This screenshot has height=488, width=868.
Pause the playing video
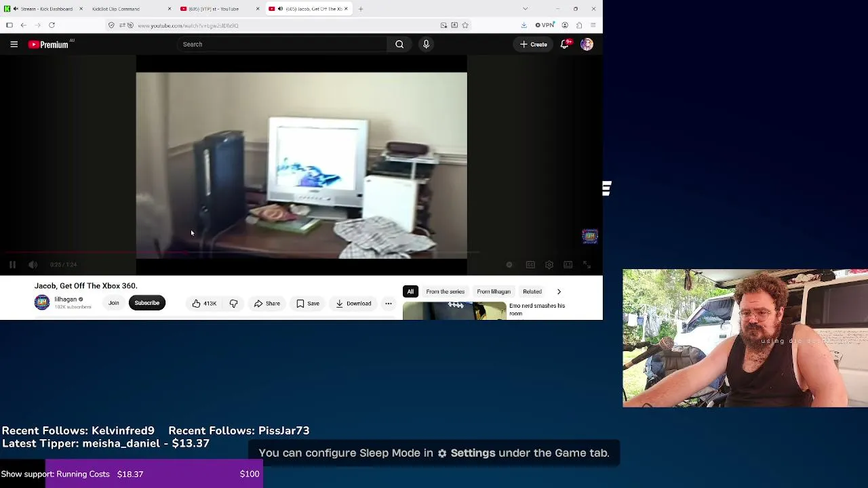point(12,265)
